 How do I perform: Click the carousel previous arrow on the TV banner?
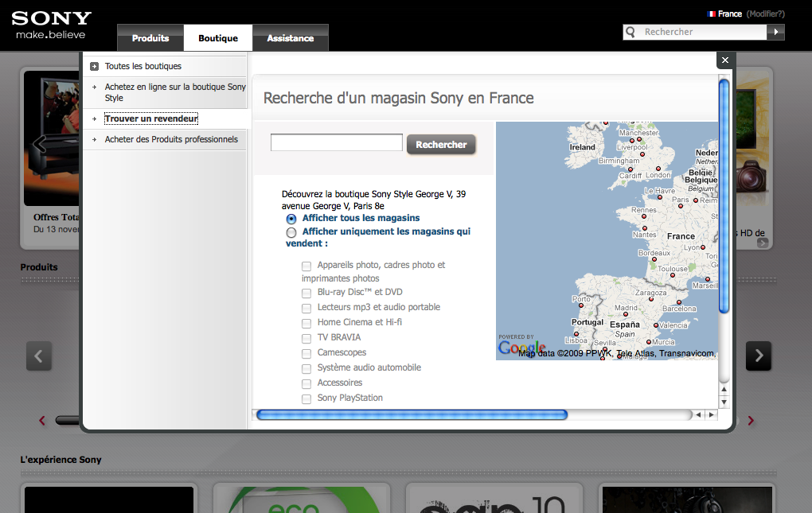40,144
